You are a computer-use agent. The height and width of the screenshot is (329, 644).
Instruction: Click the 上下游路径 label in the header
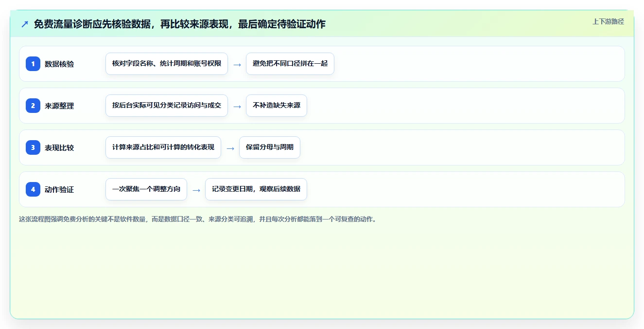click(608, 21)
